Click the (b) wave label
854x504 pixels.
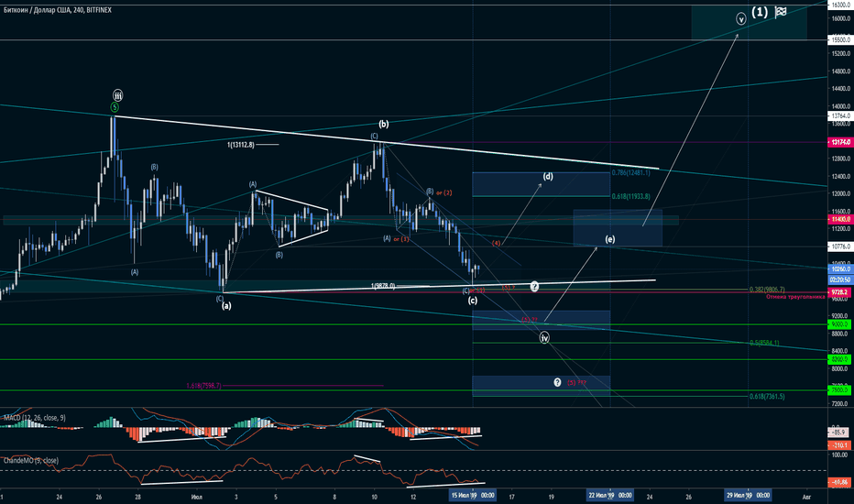point(384,125)
